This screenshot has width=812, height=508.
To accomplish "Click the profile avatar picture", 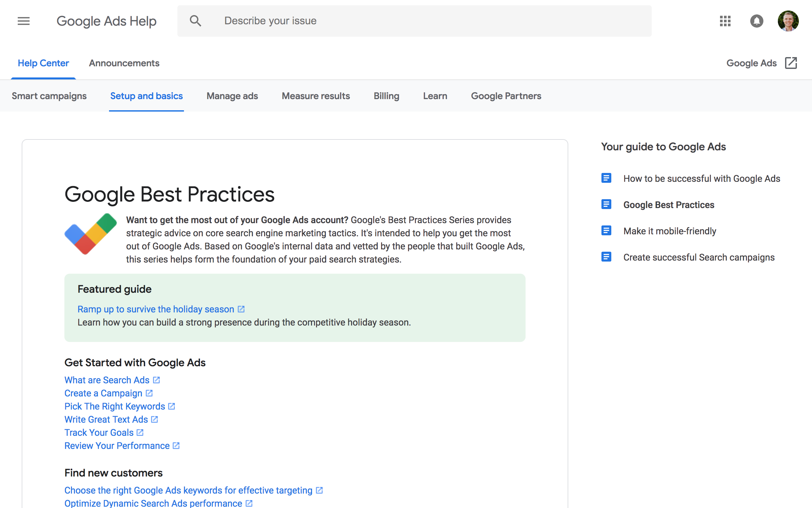I will (789, 20).
